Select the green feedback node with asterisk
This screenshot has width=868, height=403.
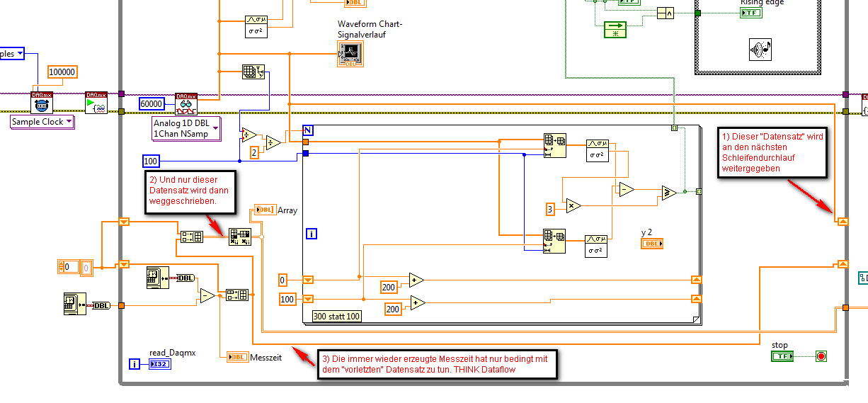point(616,29)
